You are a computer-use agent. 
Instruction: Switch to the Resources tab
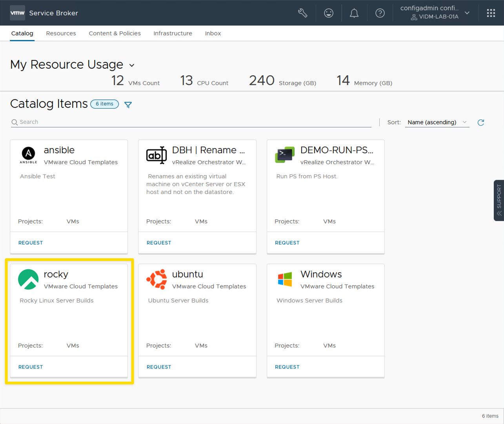click(61, 33)
